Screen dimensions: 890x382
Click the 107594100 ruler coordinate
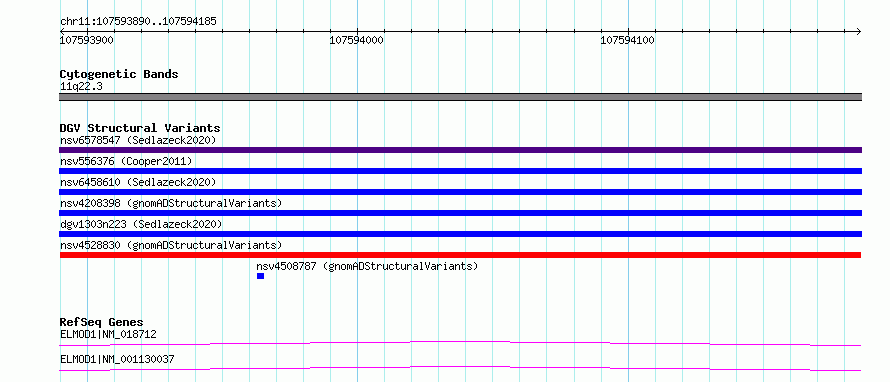tap(627, 40)
